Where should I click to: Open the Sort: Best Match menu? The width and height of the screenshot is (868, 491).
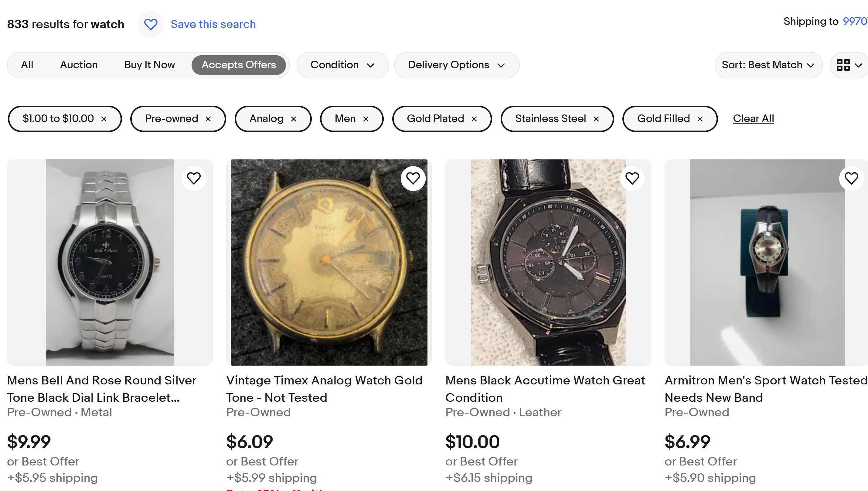768,65
